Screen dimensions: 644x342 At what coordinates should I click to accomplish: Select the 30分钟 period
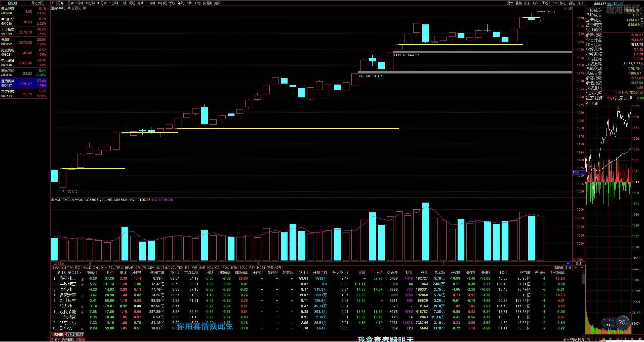(x=102, y=3)
